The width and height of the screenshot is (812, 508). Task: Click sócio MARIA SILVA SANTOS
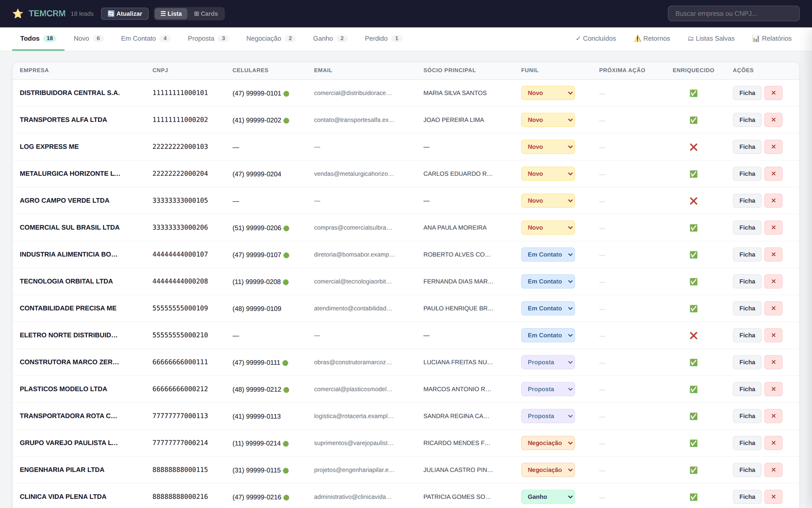[455, 93]
